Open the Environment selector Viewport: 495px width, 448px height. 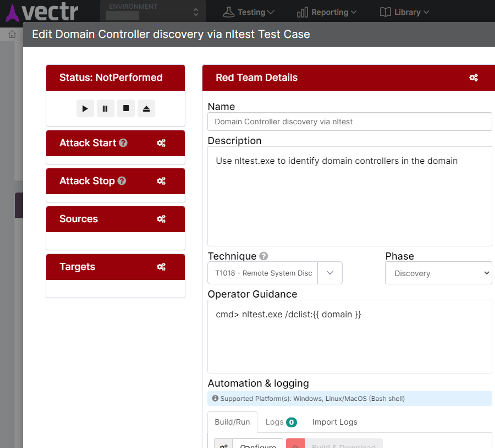[153, 12]
